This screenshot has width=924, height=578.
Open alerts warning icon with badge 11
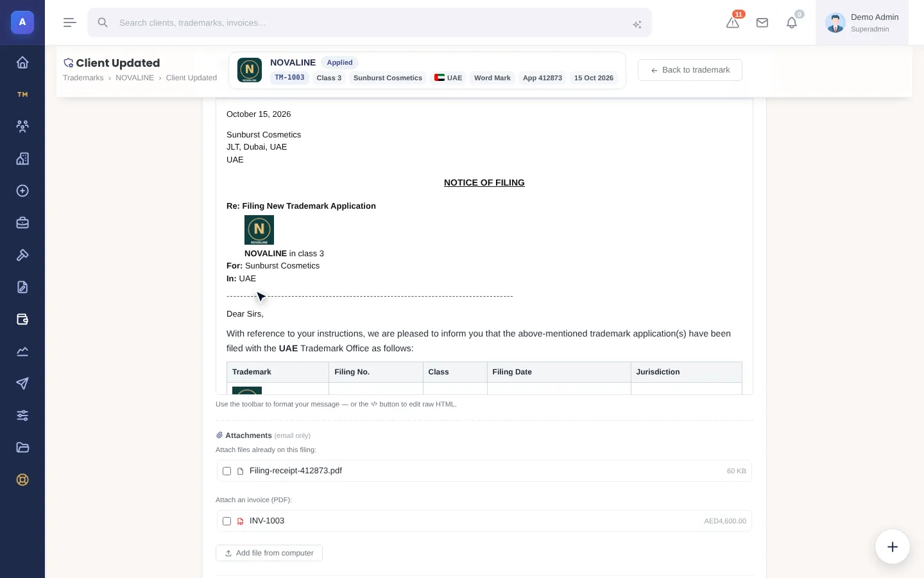733,22
